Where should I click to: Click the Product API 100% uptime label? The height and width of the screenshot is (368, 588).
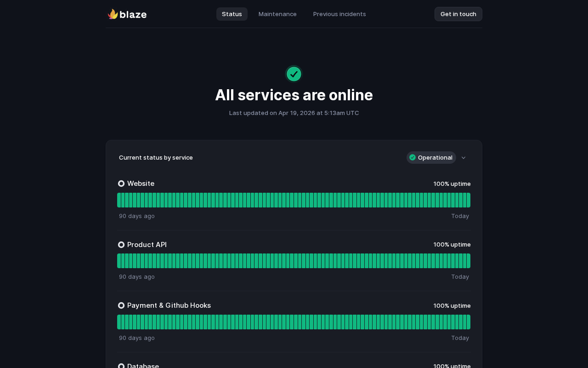pyautogui.click(x=452, y=244)
